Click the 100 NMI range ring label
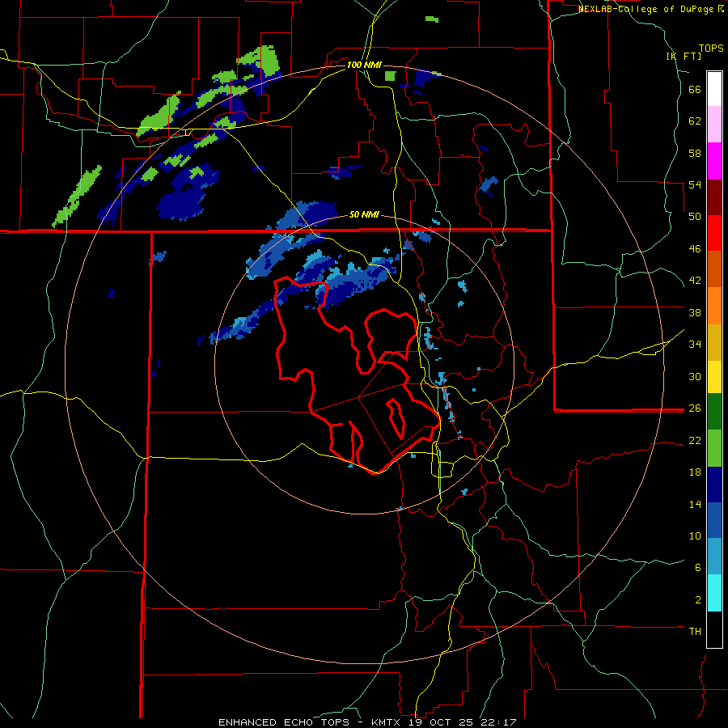 pyautogui.click(x=363, y=65)
